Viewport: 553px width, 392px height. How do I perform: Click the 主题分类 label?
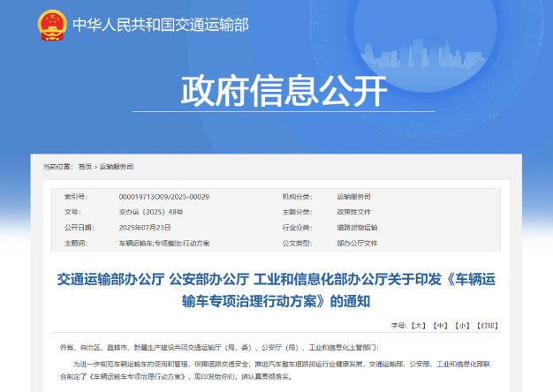[x=297, y=212]
